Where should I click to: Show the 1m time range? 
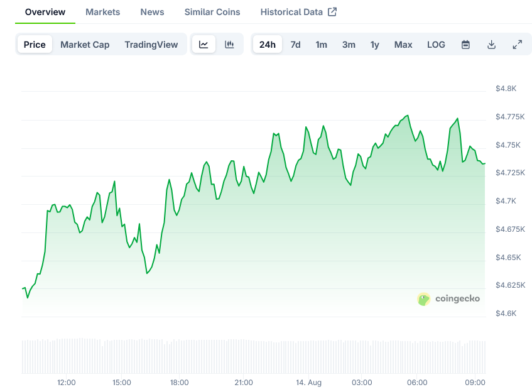(x=321, y=45)
